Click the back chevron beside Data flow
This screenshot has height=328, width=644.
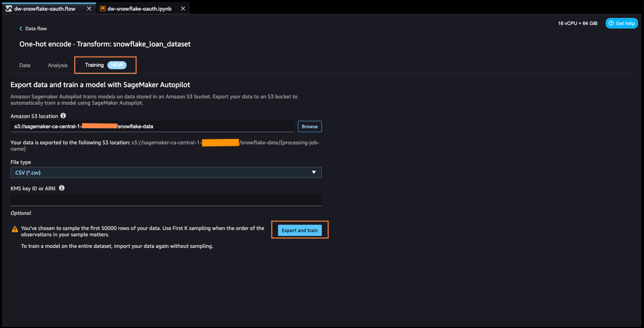[x=21, y=29]
